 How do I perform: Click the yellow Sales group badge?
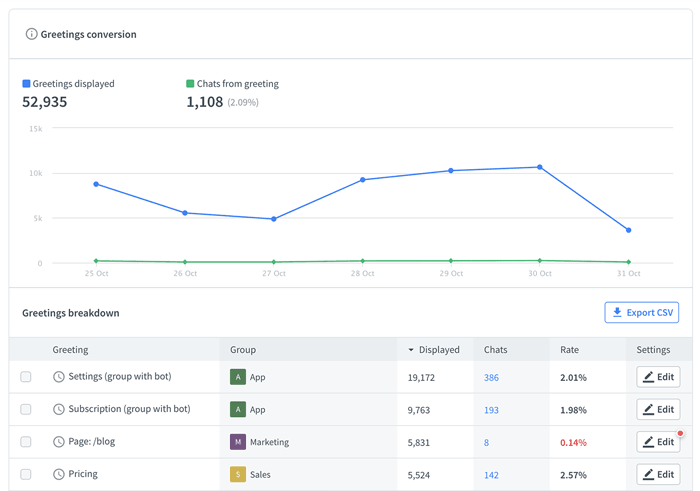pos(238,474)
